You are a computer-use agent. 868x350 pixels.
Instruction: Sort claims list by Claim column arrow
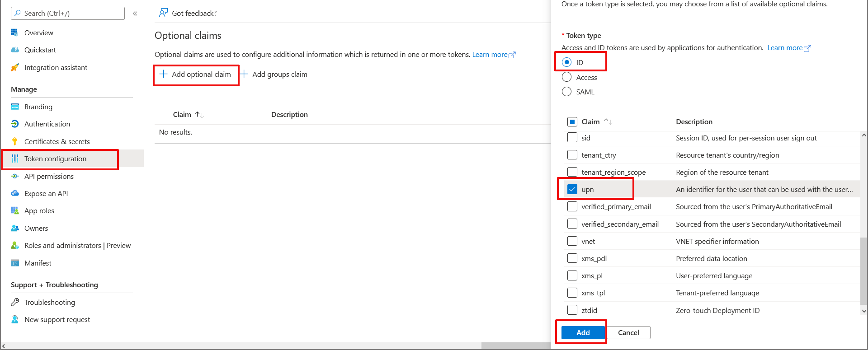(199, 115)
